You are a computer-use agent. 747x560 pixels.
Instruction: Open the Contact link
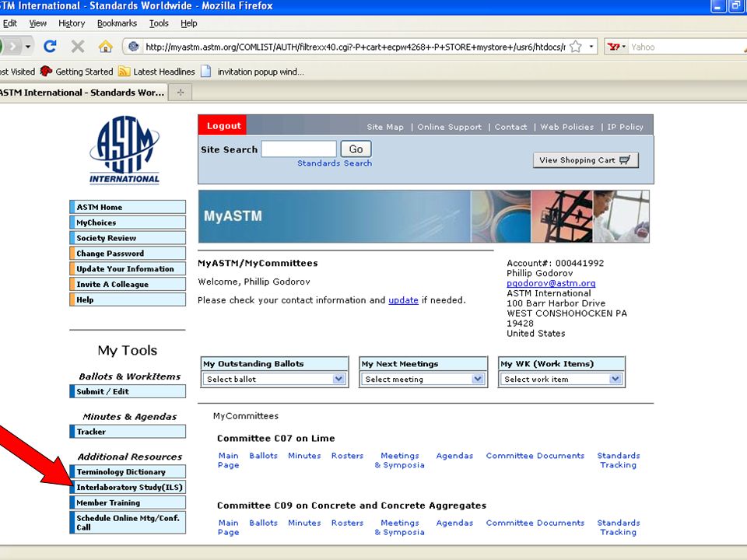click(510, 127)
